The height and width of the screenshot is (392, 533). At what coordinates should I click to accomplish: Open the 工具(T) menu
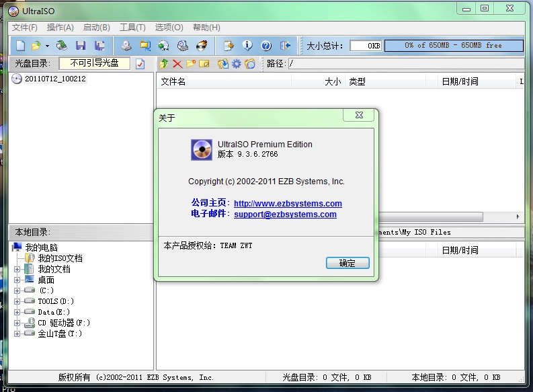(x=132, y=28)
